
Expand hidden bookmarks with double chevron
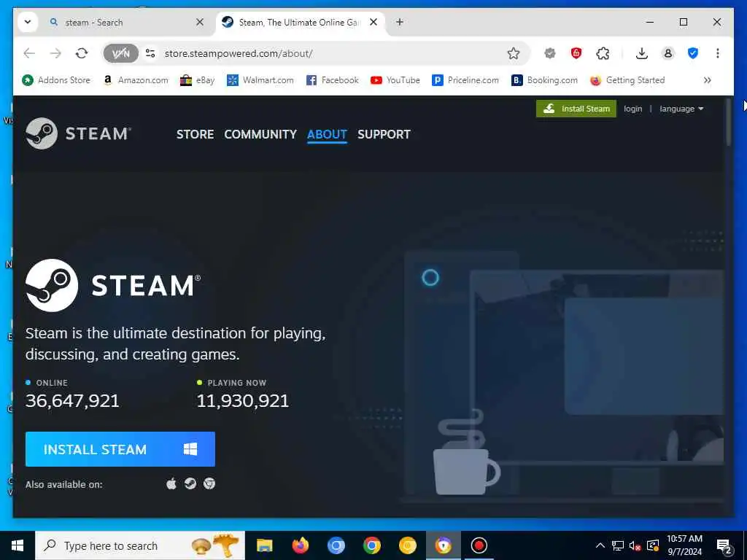pyautogui.click(x=708, y=80)
